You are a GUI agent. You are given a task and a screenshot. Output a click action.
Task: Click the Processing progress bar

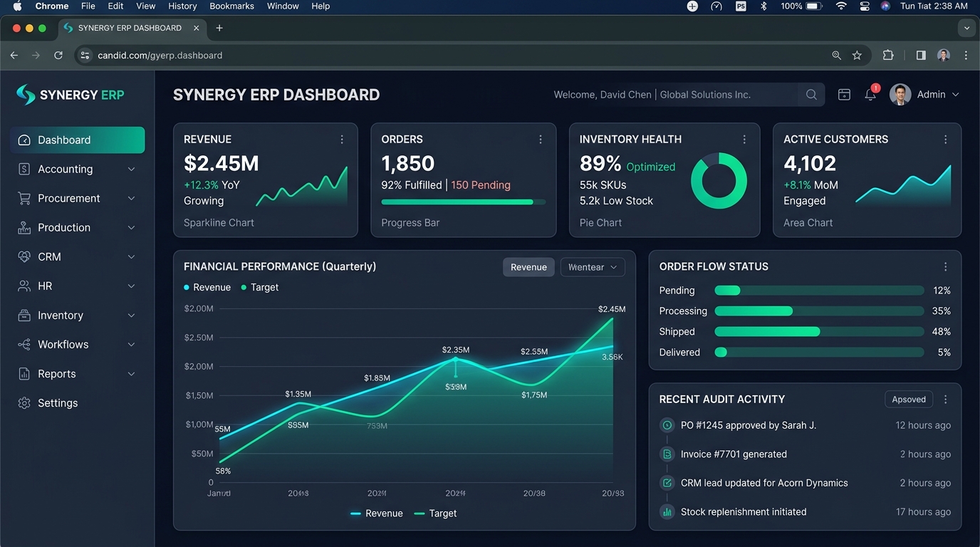pyautogui.click(x=819, y=311)
